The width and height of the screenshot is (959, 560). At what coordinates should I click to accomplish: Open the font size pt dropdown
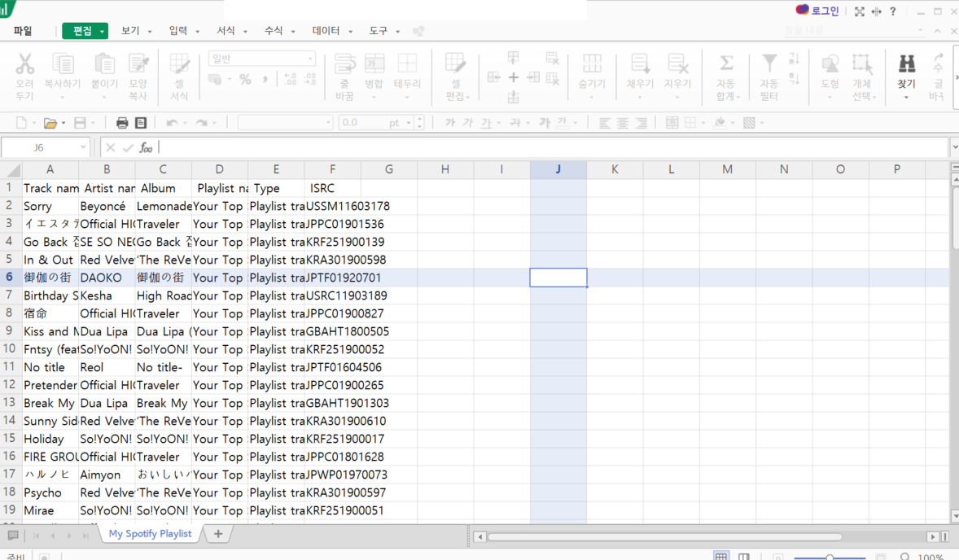coord(409,123)
